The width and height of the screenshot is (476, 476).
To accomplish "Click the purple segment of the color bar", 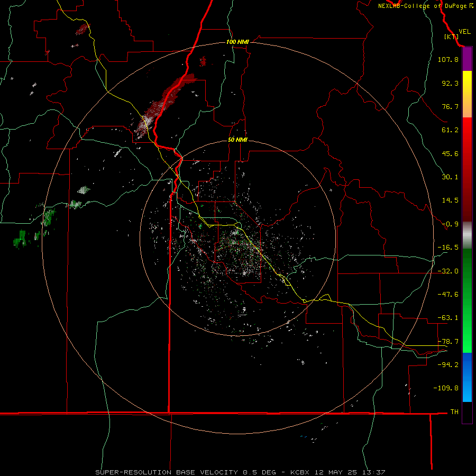I will coord(467,59).
